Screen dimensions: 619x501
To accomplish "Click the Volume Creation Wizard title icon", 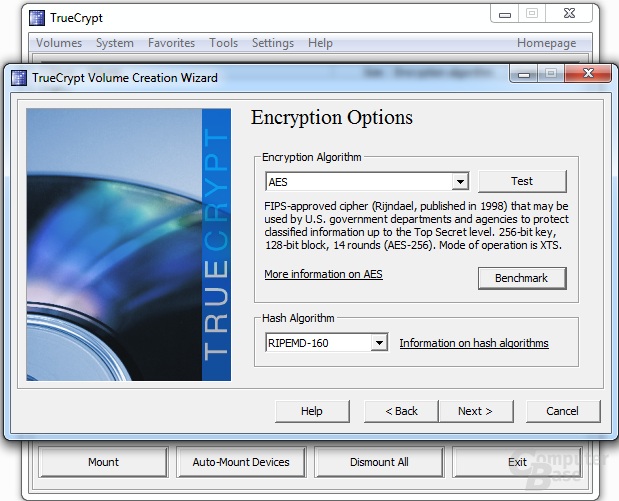I will (x=19, y=78).
